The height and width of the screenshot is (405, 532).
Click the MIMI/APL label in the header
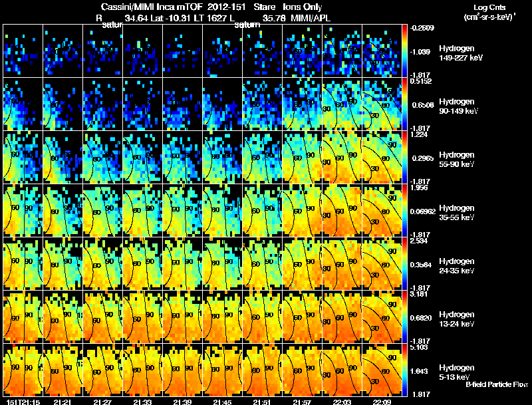tap(311, 18)
